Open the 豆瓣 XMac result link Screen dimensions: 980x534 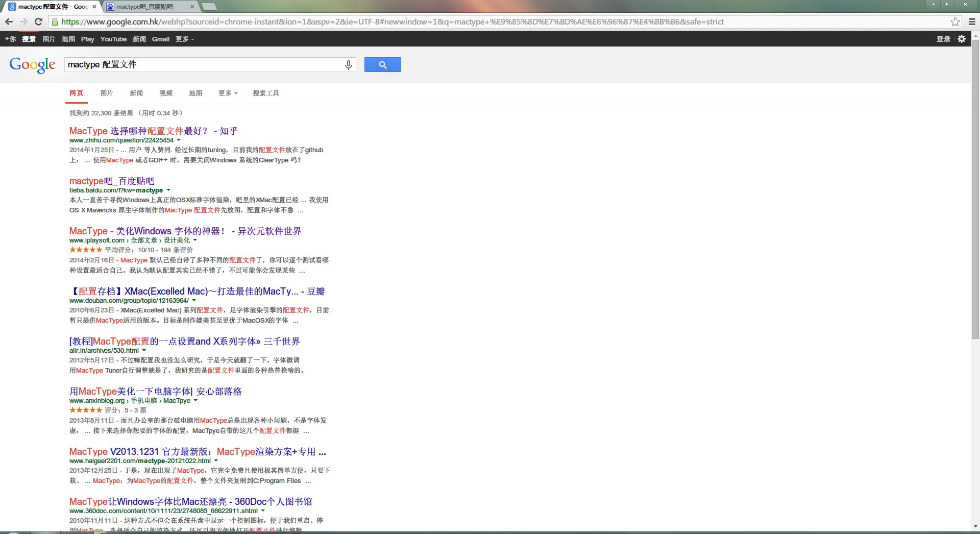[197, 292]
